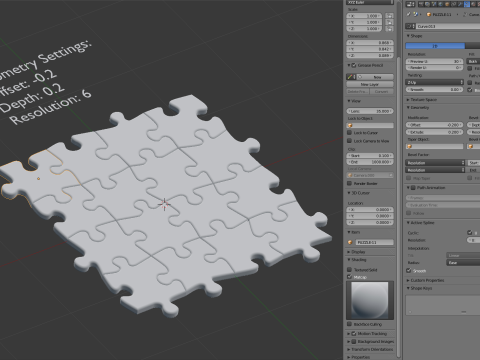The image size is (480, 360).
Task: Expand the Display panel
Action: pyautogui.click(x=349, y=252)
